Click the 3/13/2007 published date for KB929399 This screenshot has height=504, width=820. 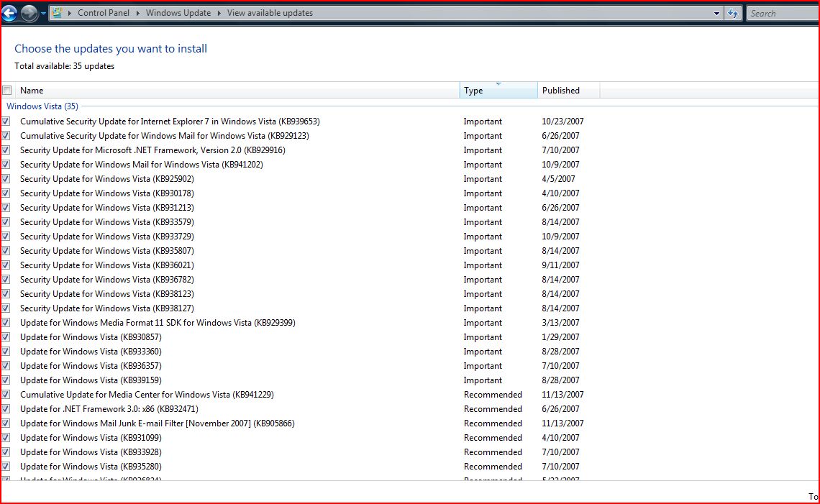point(560,323)
